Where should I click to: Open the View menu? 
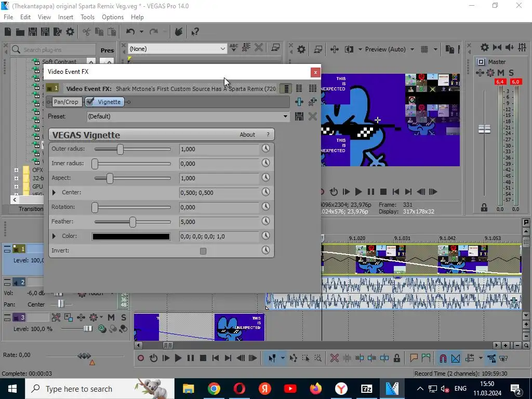pos(45,17)
